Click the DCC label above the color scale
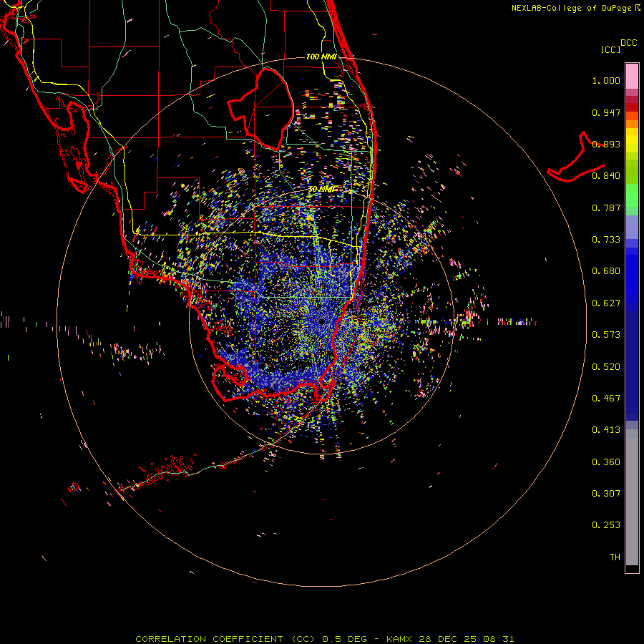Image resolution: width=644 pixels, height=644 pixels. pyautogui.click(x=628, y=43)
